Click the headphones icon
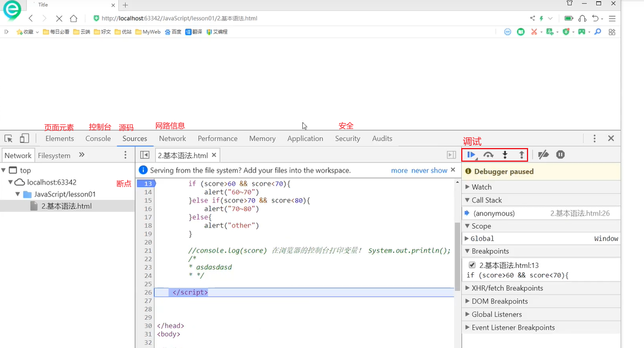The height and width of the screenshot is (348, 644). click(x=582, y=18)
